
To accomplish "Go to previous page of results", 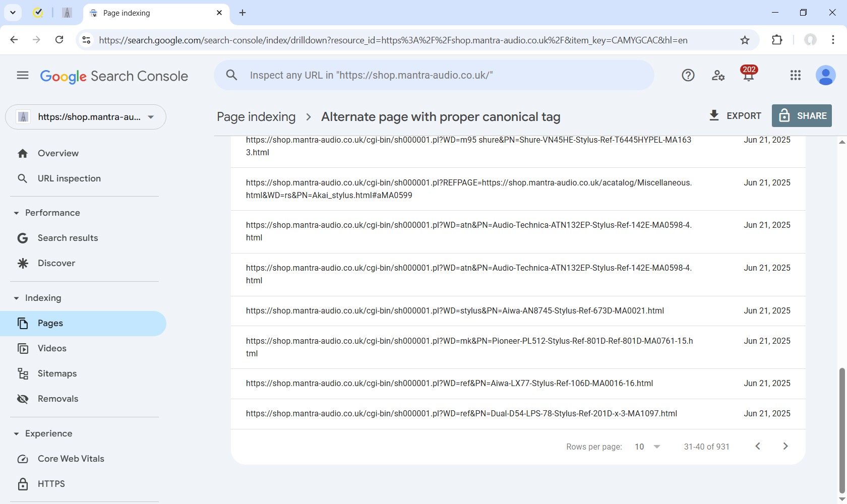I will pos(757,447).
